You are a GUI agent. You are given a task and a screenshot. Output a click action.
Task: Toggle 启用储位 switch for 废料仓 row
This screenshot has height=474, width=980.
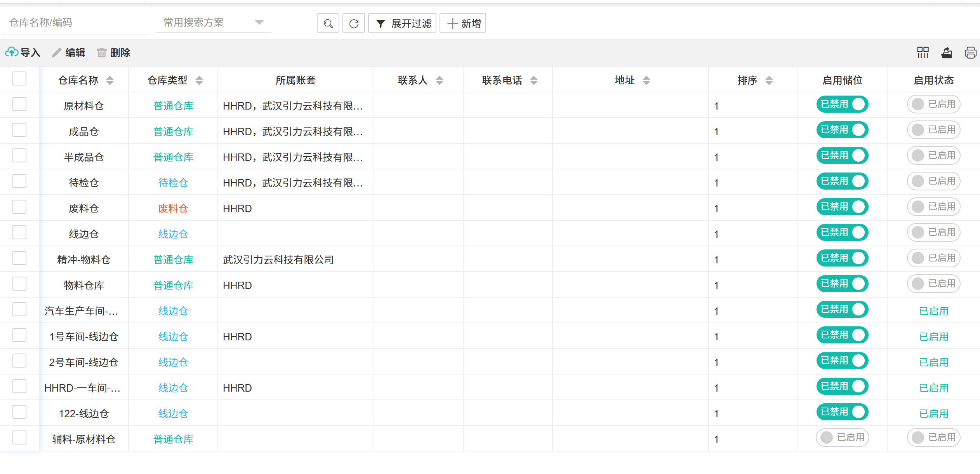pos(842,207)
